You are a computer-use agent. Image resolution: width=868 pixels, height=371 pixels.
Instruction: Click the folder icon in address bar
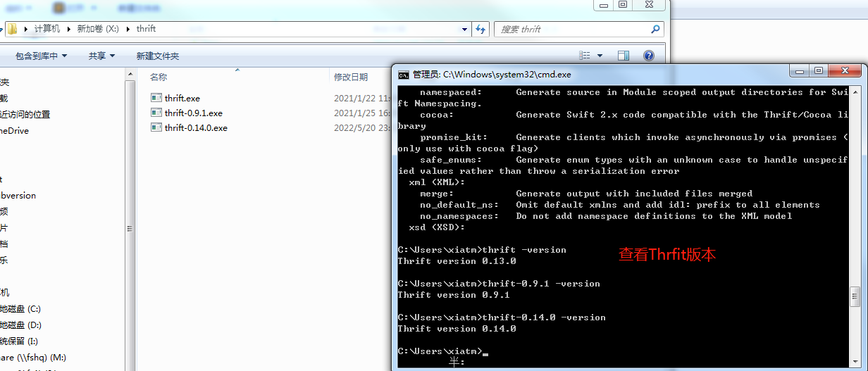13,29
